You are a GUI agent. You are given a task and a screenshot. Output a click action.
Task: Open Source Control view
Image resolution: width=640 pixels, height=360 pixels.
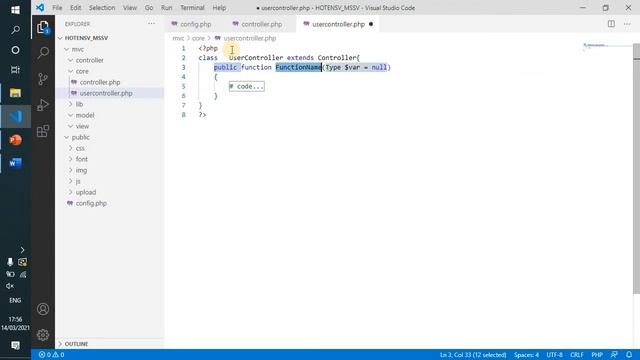43,79
